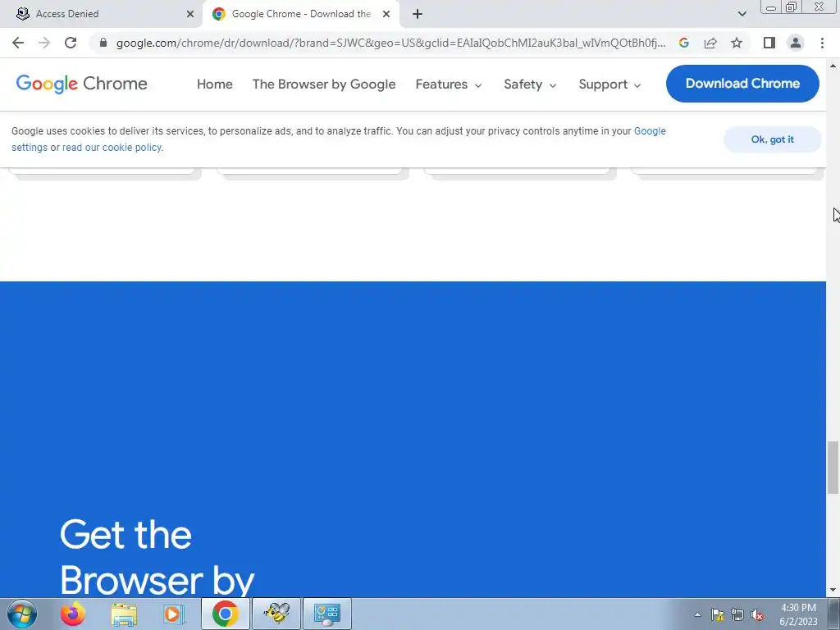The image size is (840, 630).
Task: Click the network tray icon
Action: 737,614
